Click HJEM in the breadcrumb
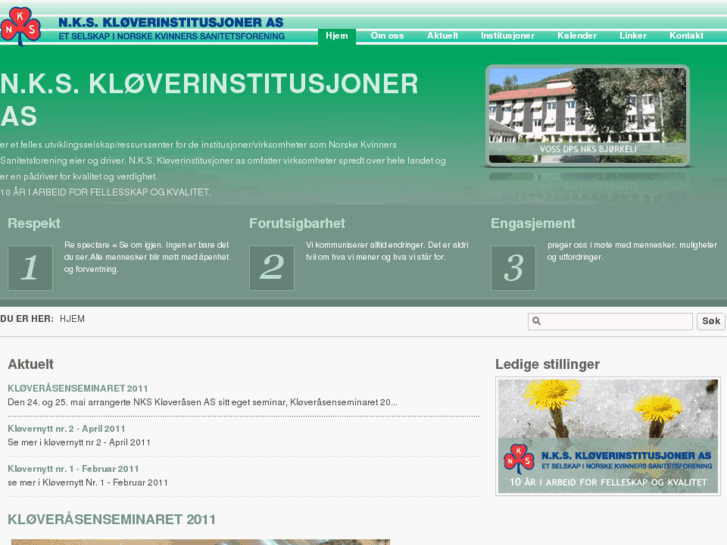727x545 pixels. click(x=72, y=319)
